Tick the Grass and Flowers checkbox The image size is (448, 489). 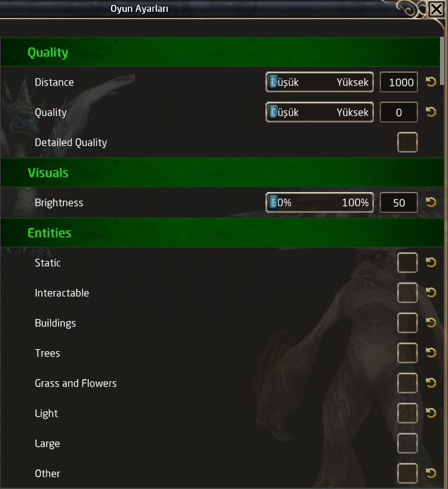tap(407, 383)
